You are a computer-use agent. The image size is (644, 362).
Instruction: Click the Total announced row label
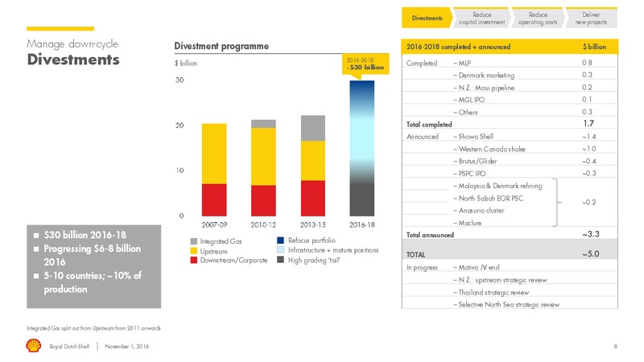coord(430,235)
